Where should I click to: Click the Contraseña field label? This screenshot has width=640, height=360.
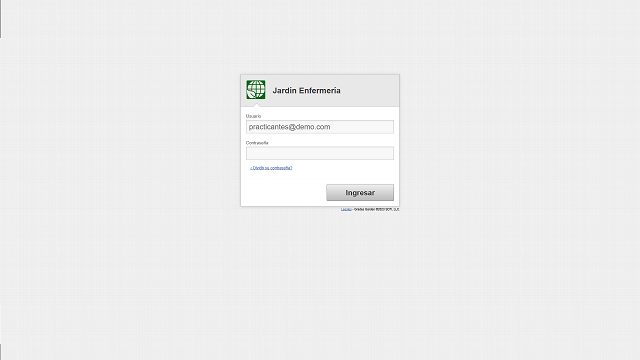pos(257,143)
